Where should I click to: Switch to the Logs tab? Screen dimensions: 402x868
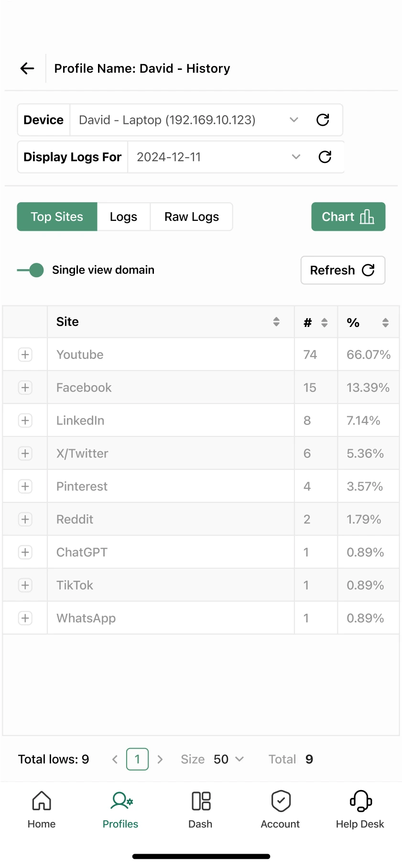[x=123, y=217]
